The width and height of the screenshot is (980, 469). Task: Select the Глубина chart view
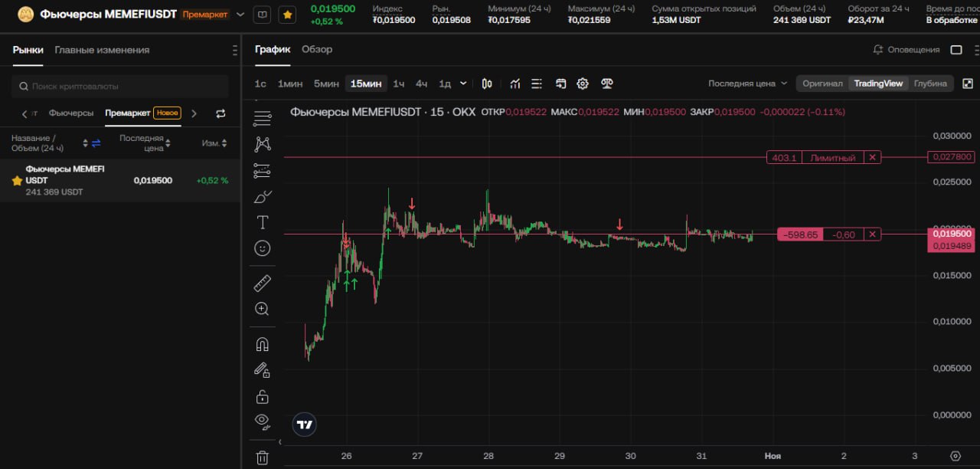(930, 84)
